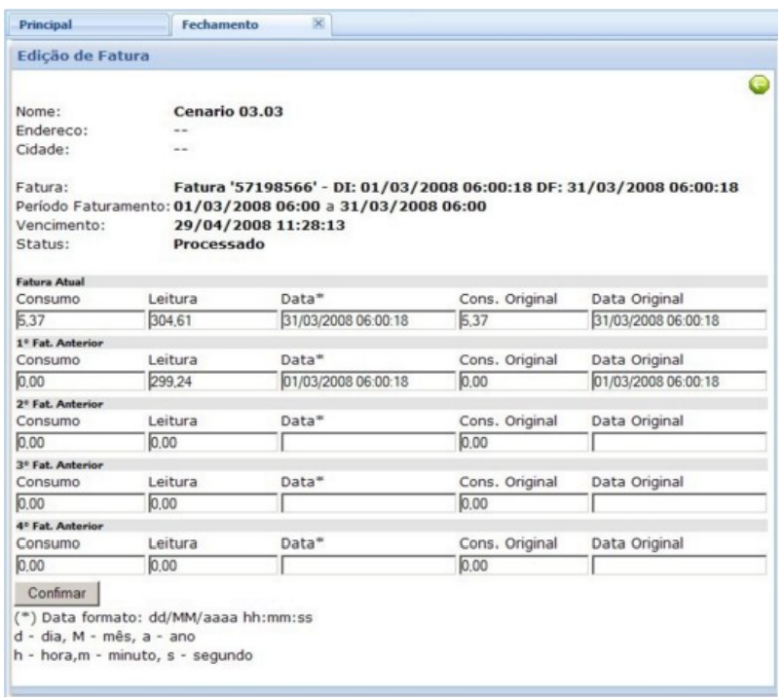Click Leitura field showing 304,61

click(x=209, y=321)
